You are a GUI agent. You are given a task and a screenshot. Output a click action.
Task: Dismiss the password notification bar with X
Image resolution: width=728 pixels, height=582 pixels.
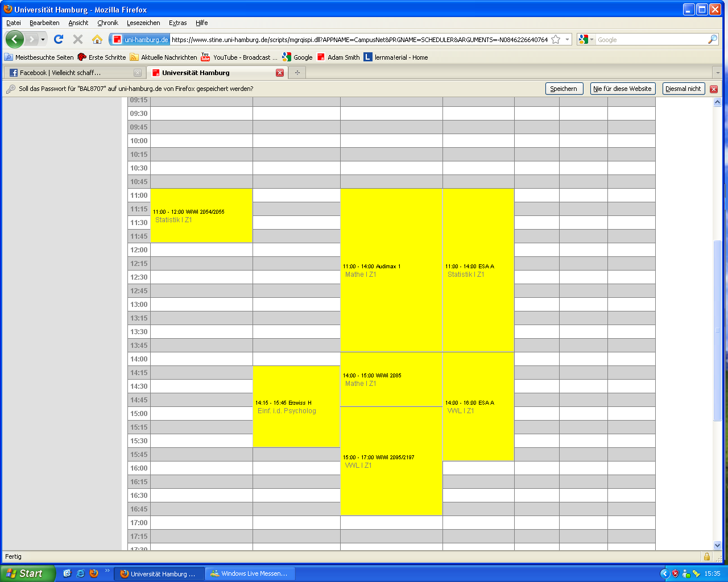point(714,89)
